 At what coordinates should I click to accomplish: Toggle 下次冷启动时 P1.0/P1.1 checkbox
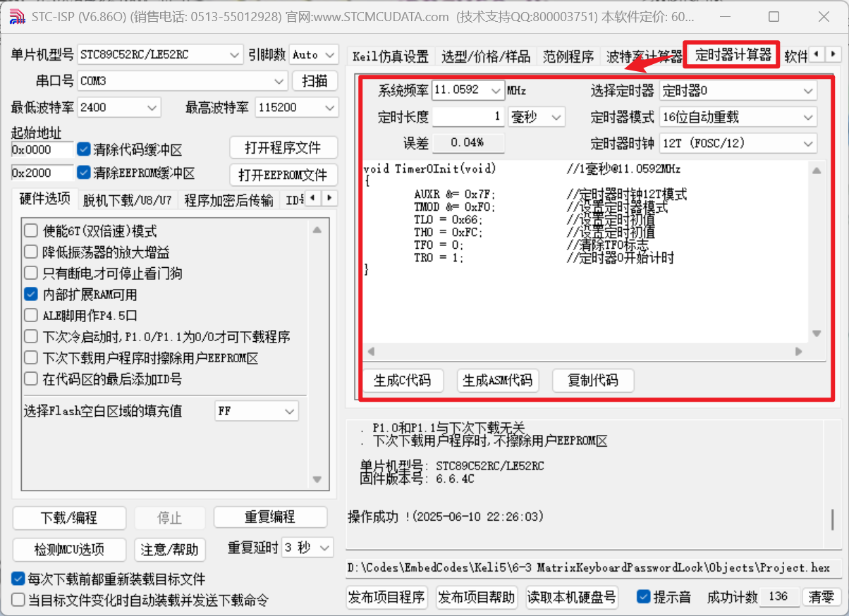(31, 337)
